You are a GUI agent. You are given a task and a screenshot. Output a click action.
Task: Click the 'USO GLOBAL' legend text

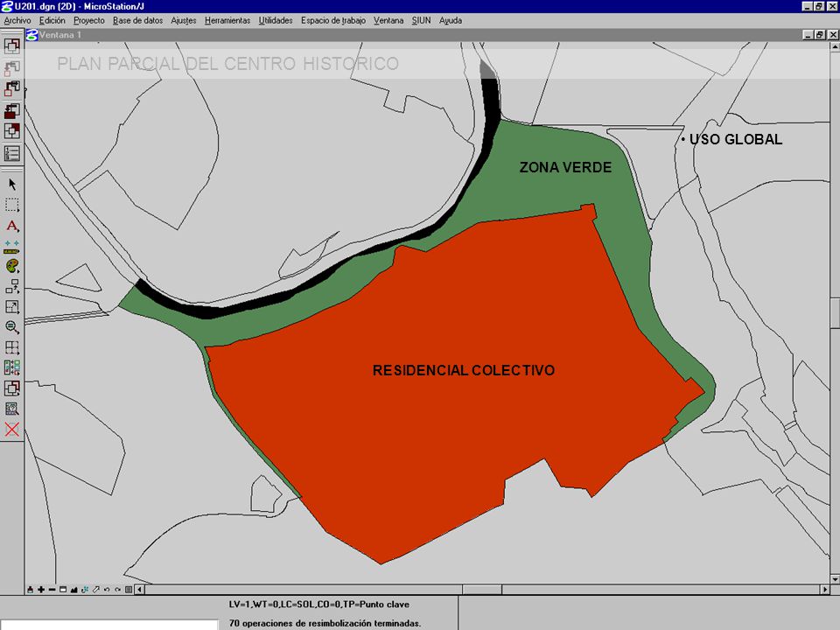736,139
